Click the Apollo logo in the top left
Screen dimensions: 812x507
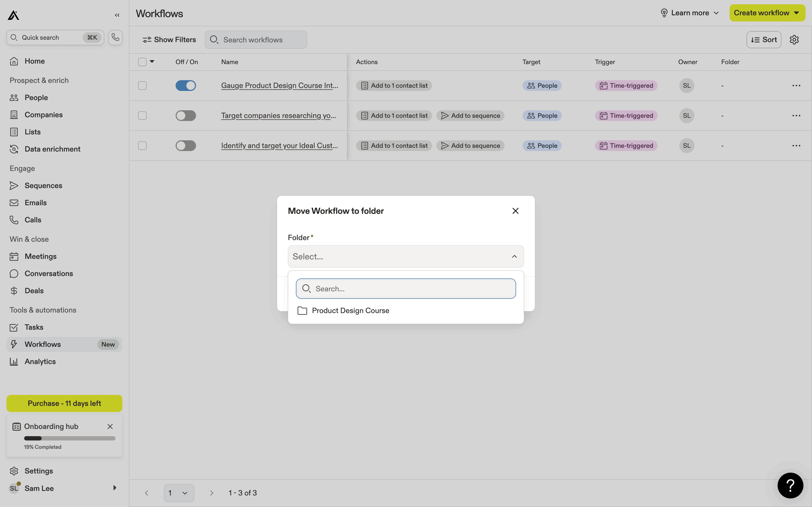[x=13, y=15]
